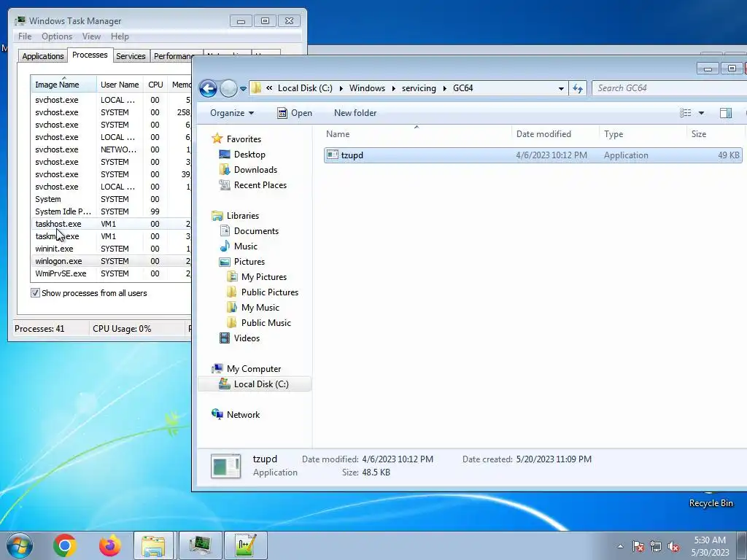
Task: Sort by Name column header
Action: click(417, 134)
